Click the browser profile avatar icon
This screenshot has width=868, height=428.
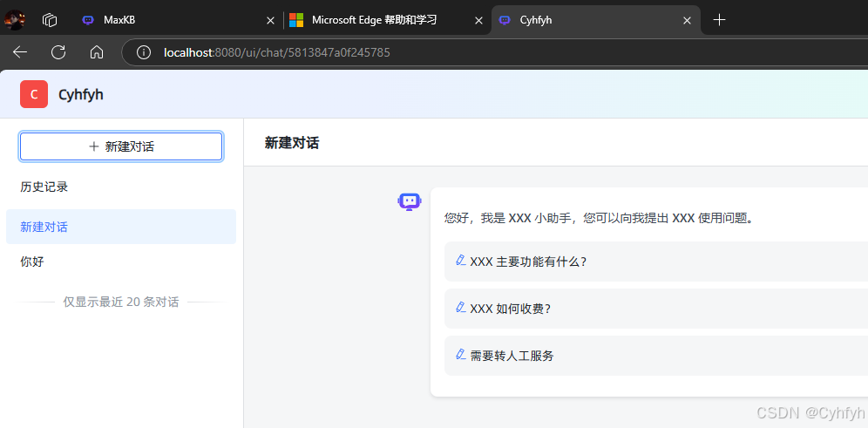point(15,20)
